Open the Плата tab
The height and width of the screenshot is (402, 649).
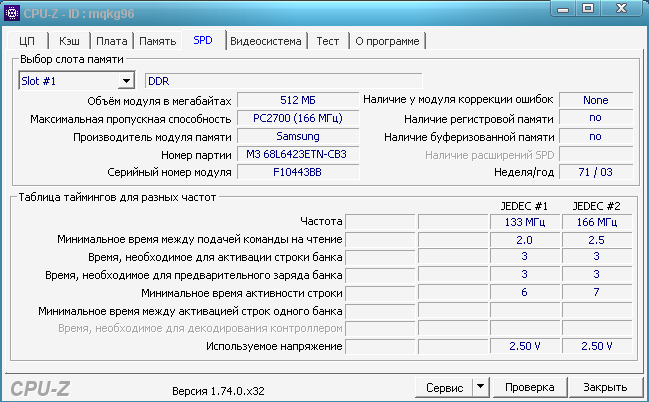(x=110, y=41)
